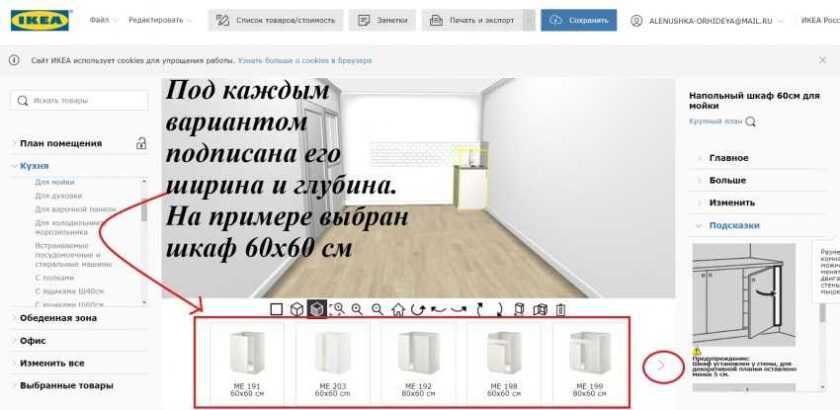
Task: Open the Файл dropdown menu
Action: pos(103,20)
